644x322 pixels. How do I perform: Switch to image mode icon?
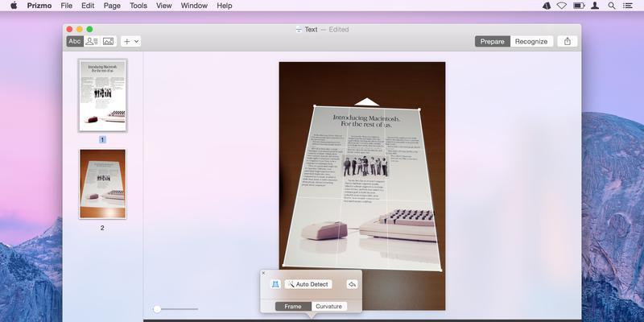[x=108, y=41]
